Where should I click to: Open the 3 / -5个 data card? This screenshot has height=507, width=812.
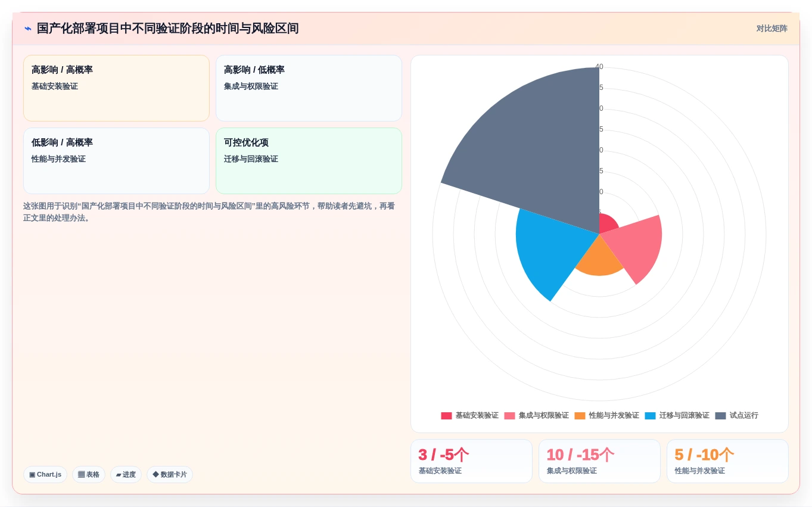(x=471, y=461)
